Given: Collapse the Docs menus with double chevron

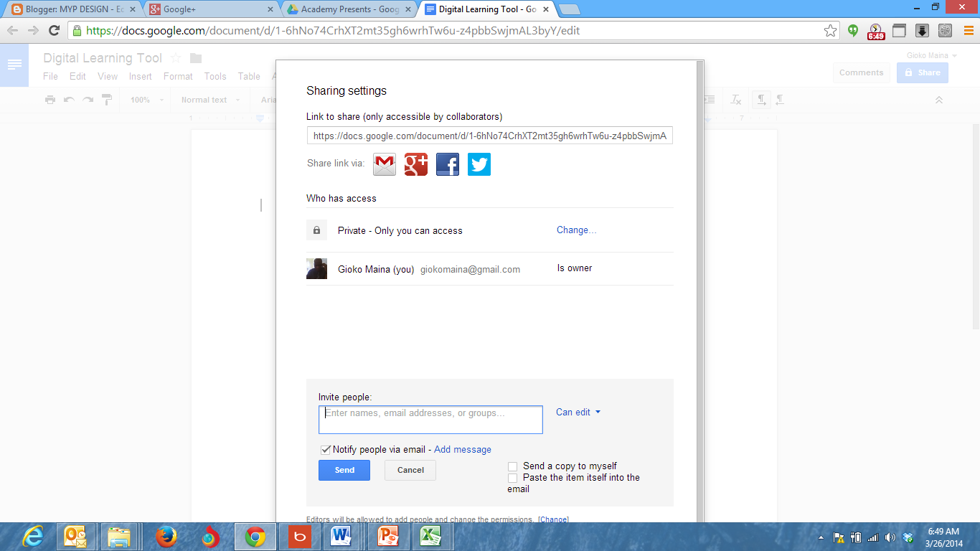Looking at the screenshot, I should 938,100.
